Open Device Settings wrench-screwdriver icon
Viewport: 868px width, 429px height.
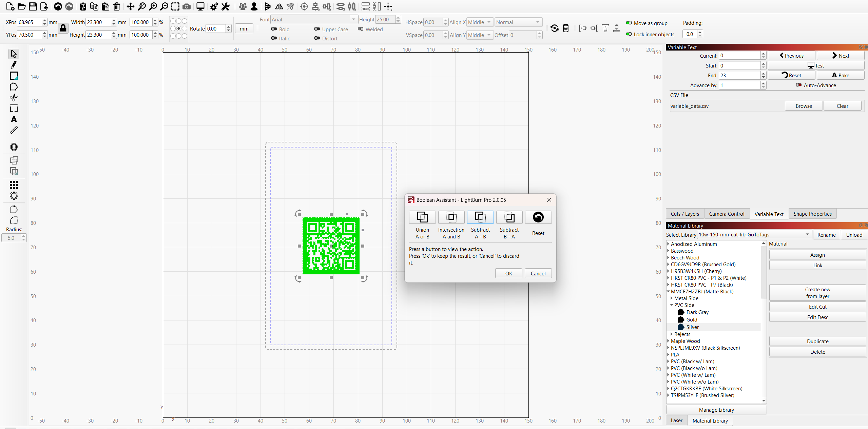226,6
